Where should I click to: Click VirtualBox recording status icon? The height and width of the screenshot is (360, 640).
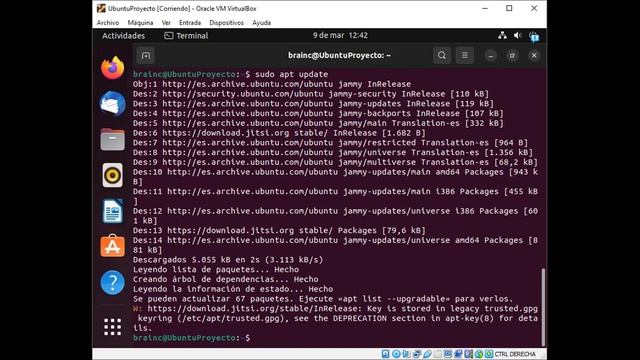(x=458, y=354)
